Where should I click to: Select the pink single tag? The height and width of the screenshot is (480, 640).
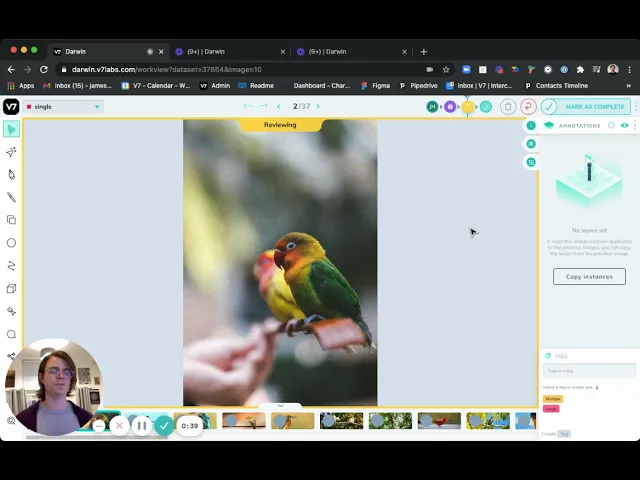coord(551,409)
